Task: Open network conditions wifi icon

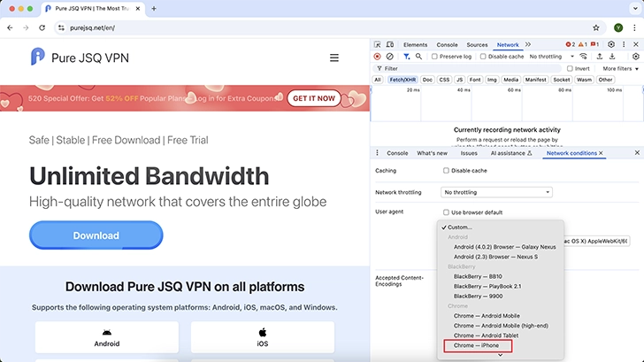Action: [x=583, y=57]
